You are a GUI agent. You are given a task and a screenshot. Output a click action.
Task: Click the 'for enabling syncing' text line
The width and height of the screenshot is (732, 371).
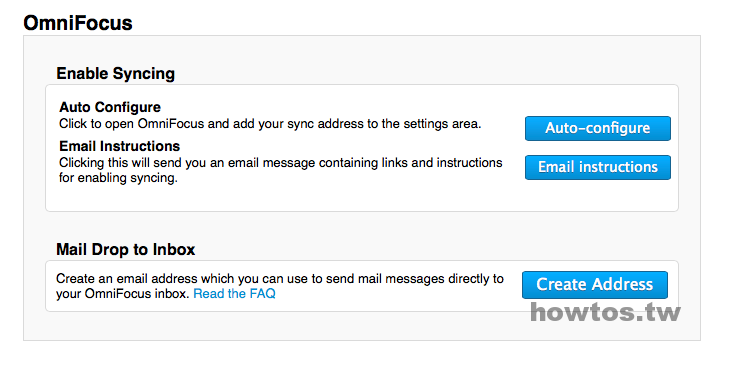click(x=118, y=178)
